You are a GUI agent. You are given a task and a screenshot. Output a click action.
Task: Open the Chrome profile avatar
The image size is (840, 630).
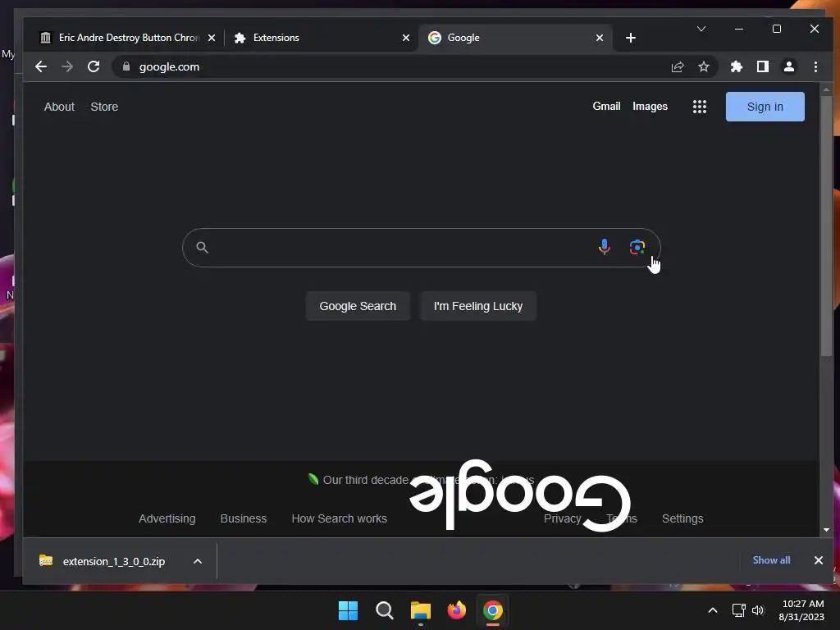(x=789, y=66)
